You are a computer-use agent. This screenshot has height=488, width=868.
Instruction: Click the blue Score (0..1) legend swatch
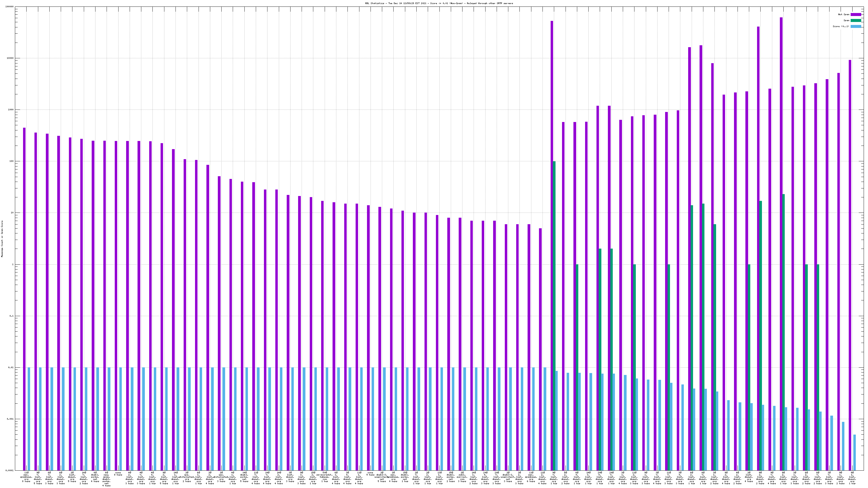[x=856, y=27]
